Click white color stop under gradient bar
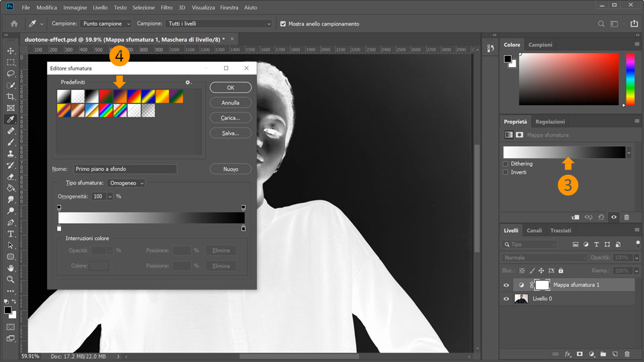Image resolution: width=644 pixels, height=362 pixels. tap(59, 229)
